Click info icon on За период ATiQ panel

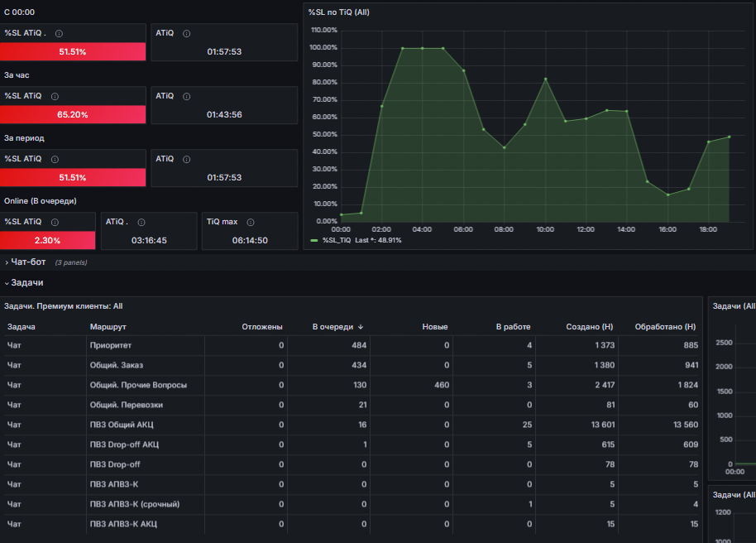point(187,159)
